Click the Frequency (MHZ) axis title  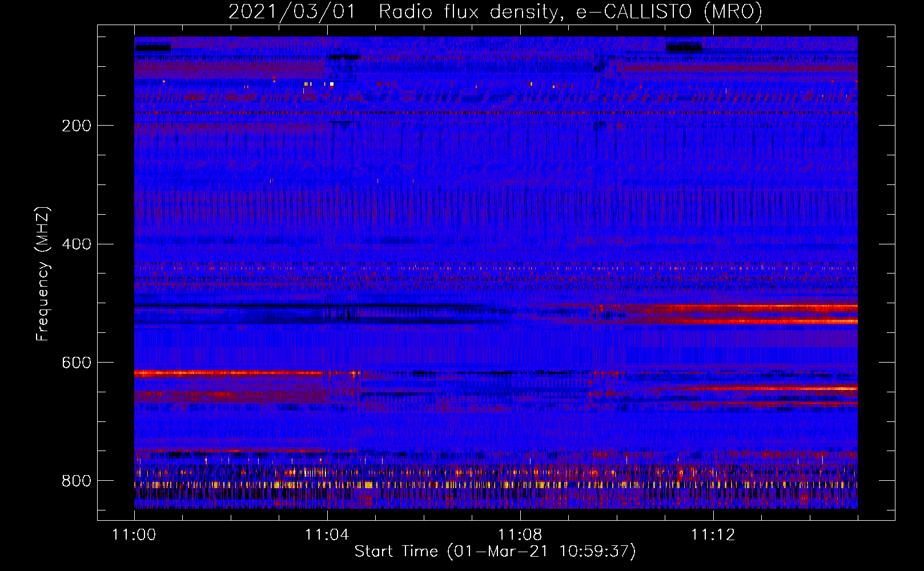(43, 274)
